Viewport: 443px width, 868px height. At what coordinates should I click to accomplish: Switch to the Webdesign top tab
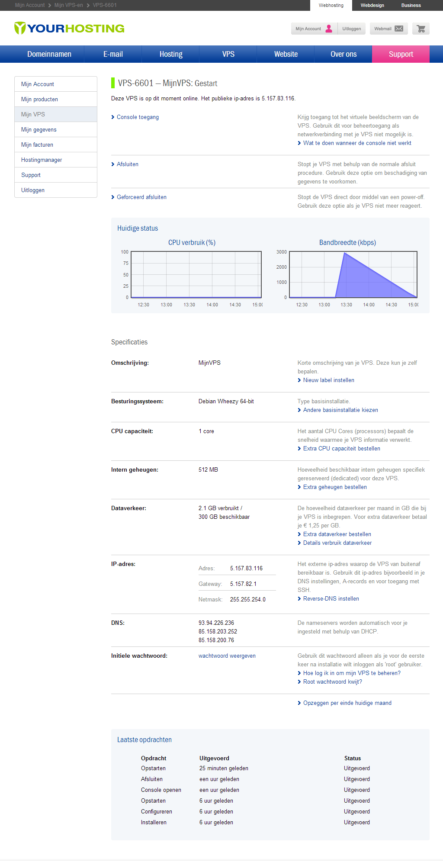coord(372,5)
